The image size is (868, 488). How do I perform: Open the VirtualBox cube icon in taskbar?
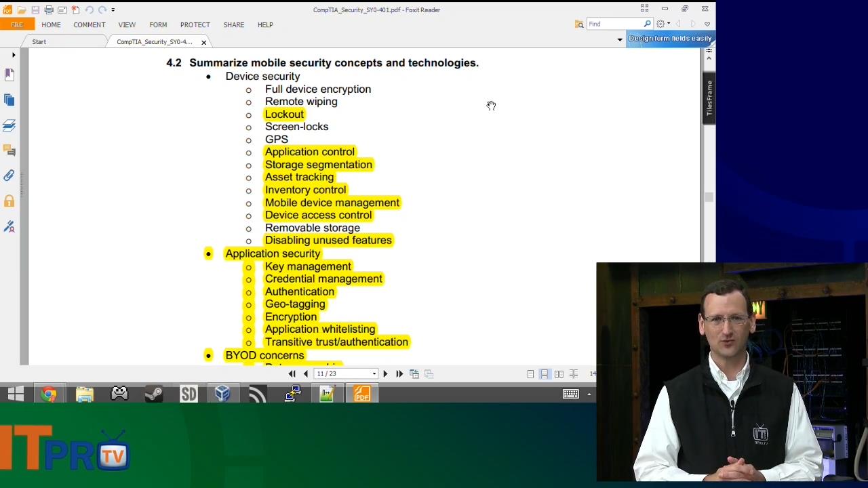[223, 394]
